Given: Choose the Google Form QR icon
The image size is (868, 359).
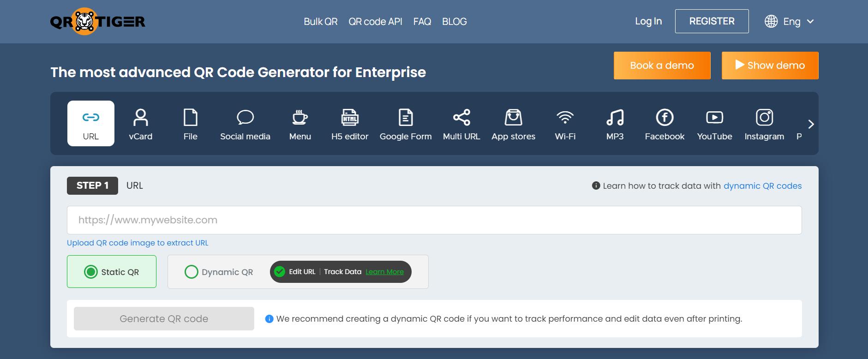Looking at the screenshot, I should pyautogui.click(x=405, y=118).
